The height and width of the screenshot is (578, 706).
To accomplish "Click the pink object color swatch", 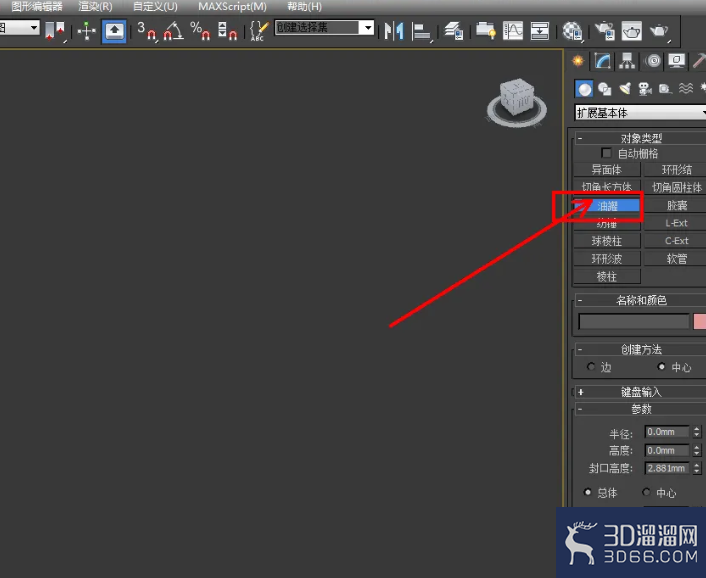I will click(x=700, y=321).
